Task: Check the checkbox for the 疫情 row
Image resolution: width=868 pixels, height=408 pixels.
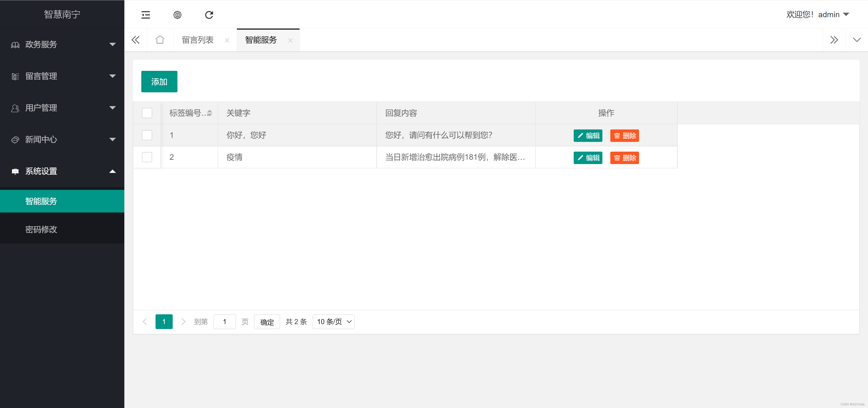Action: (147, 157)
